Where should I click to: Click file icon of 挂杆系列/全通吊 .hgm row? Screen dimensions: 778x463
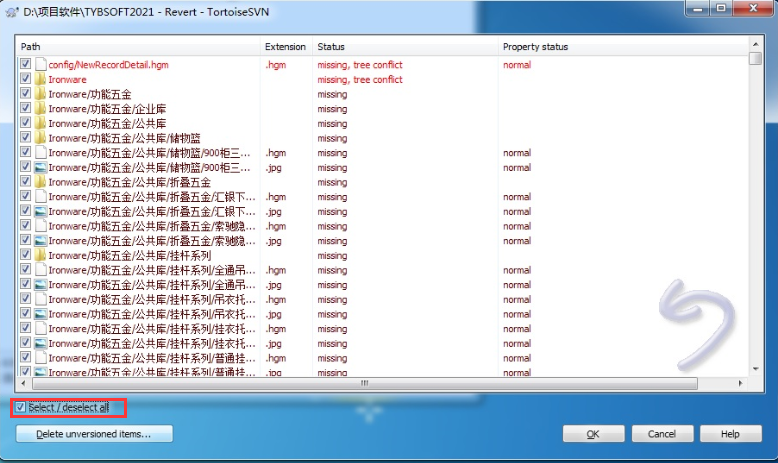[x=40, y=270]
